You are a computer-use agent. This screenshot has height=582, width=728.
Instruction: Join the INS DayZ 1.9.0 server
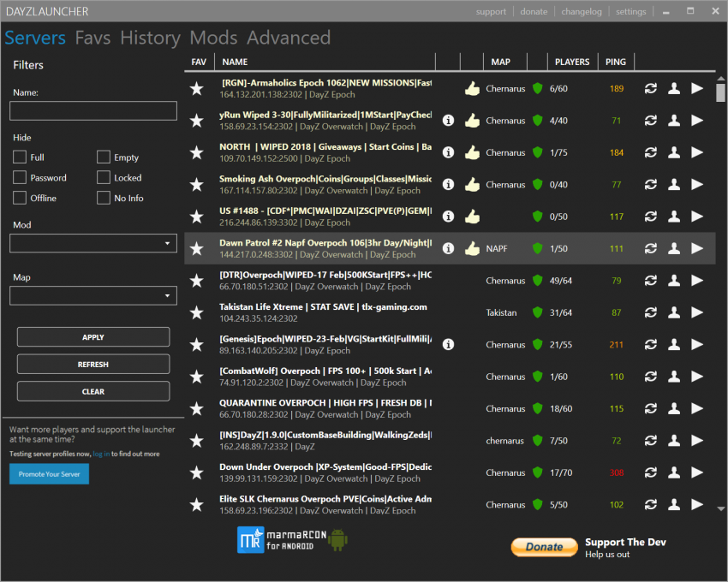(x=697, y=441)
